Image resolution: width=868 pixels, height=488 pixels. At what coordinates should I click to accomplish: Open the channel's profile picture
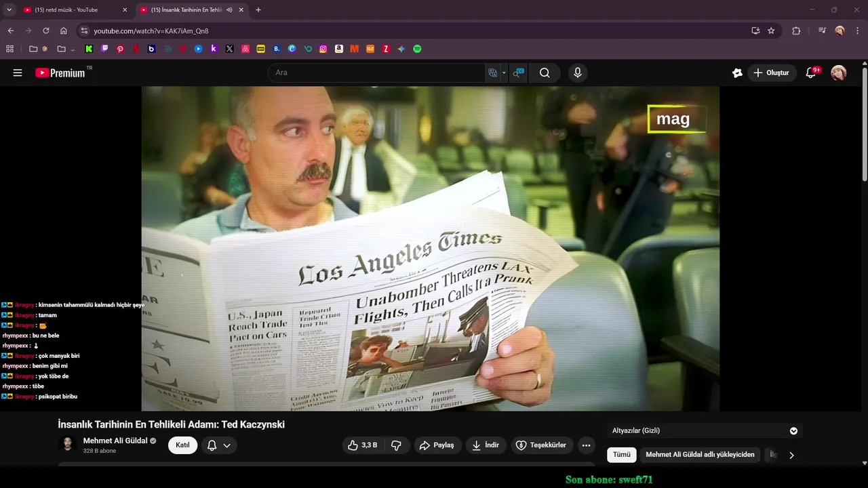[x=68, y=444]
